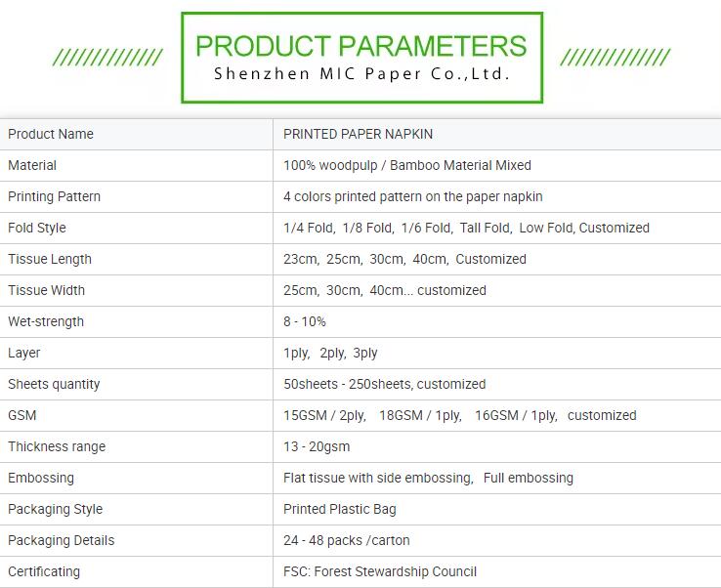Image resolution: width=721 pixels, height=588 pixels.
Task: Select the PRINTED PAPER NAPKIN value cell
Action: pos(497,134)
